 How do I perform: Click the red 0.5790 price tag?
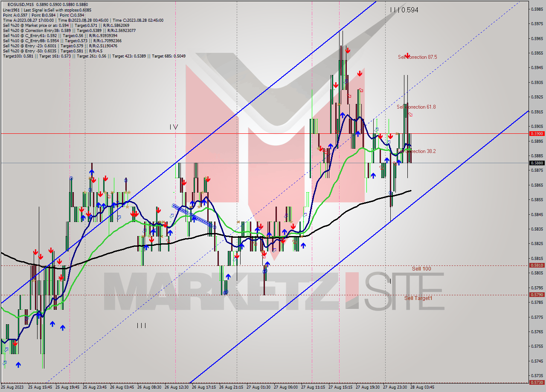[x=537, y=294]
